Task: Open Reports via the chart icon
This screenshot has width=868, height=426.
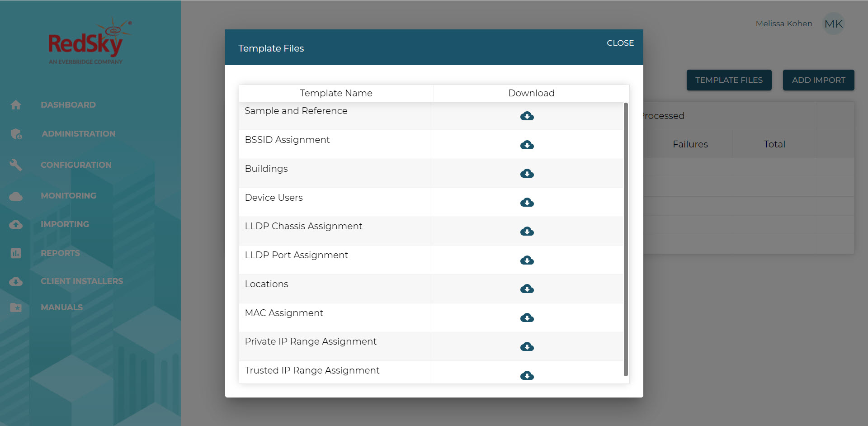Action: point(16,253)
